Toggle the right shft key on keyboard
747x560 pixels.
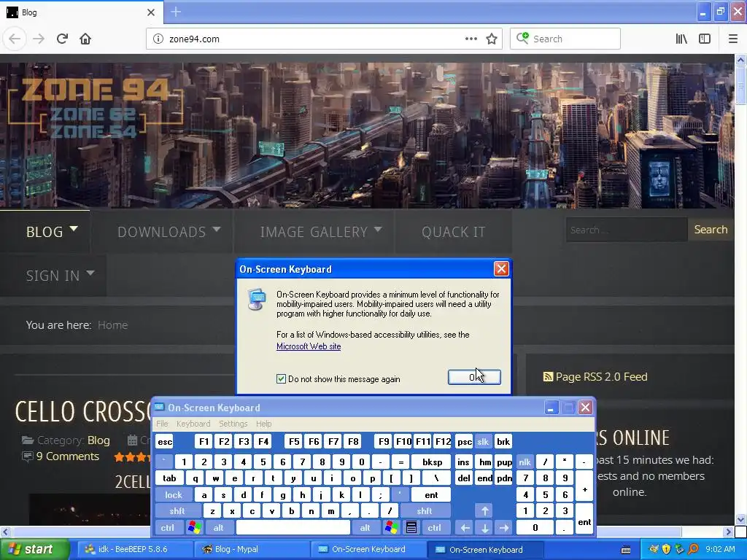click(x=425, y=511)
